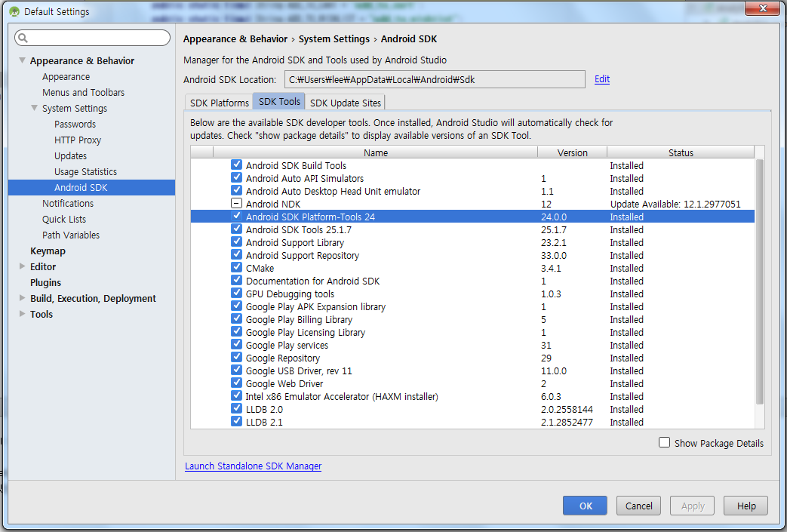Open Keymap settings
787x532 pixels.
coord(48,251)
